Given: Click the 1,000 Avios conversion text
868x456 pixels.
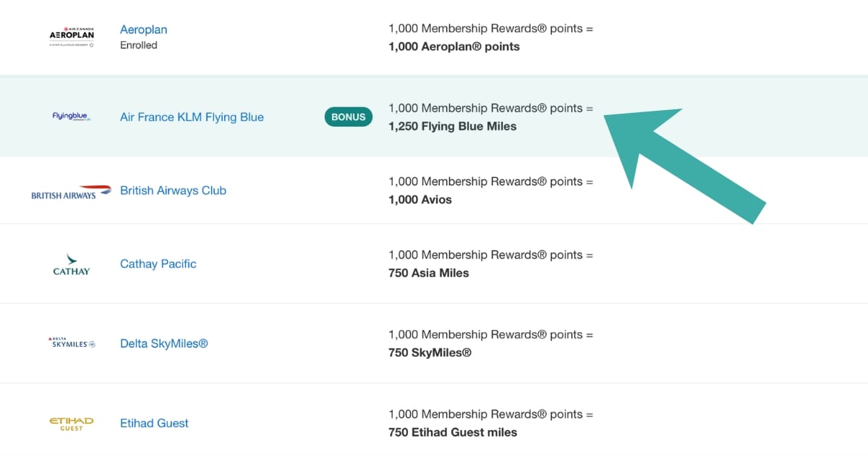Looking at the screenshot, I should 420,200.
